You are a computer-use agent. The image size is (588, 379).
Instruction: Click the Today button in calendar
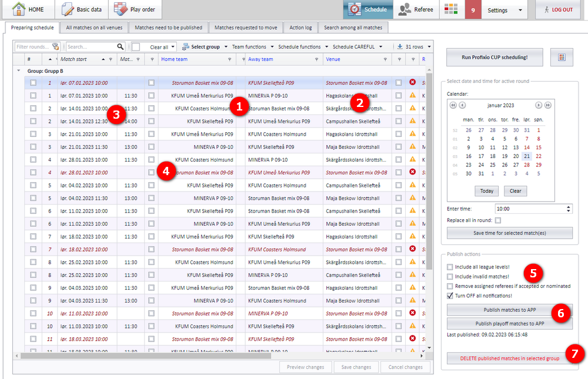click(x=486, y=191)
